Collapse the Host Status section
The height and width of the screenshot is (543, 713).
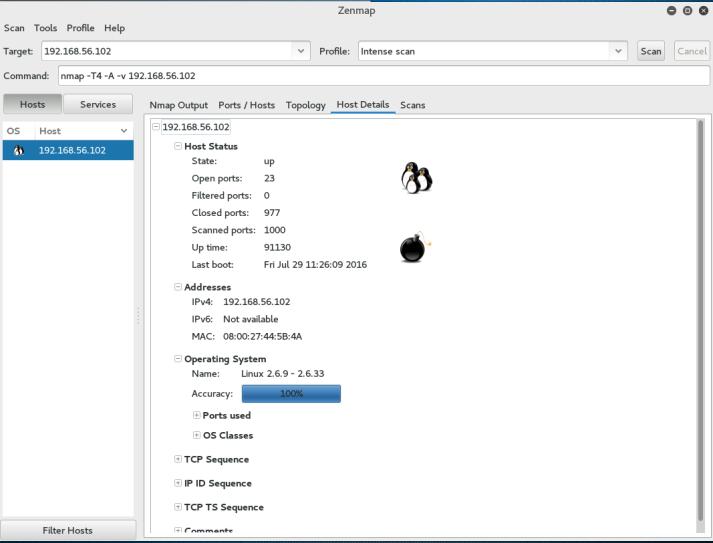178,146
